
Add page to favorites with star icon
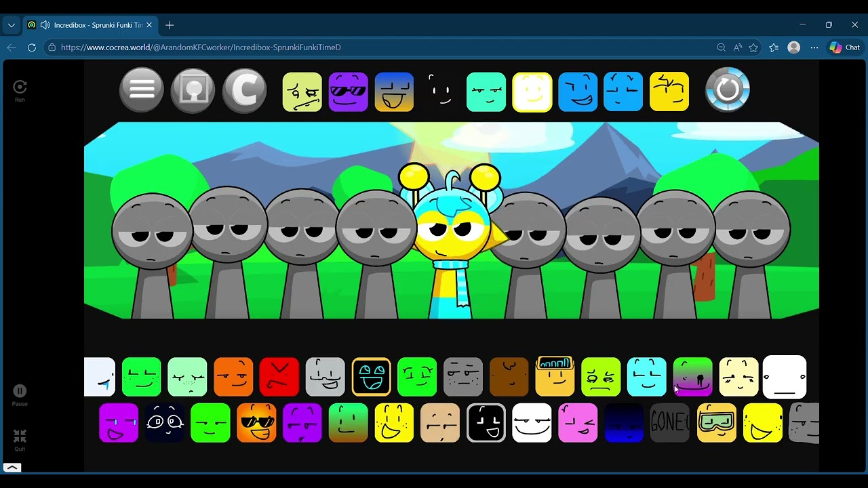[753, 47]
